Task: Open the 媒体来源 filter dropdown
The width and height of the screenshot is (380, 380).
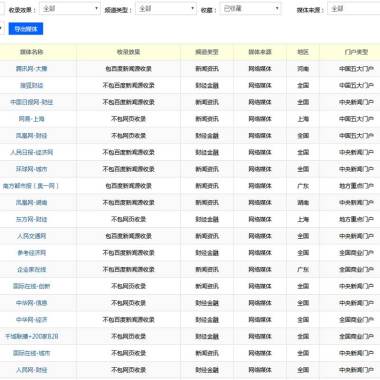Action: tap(354, 9)
